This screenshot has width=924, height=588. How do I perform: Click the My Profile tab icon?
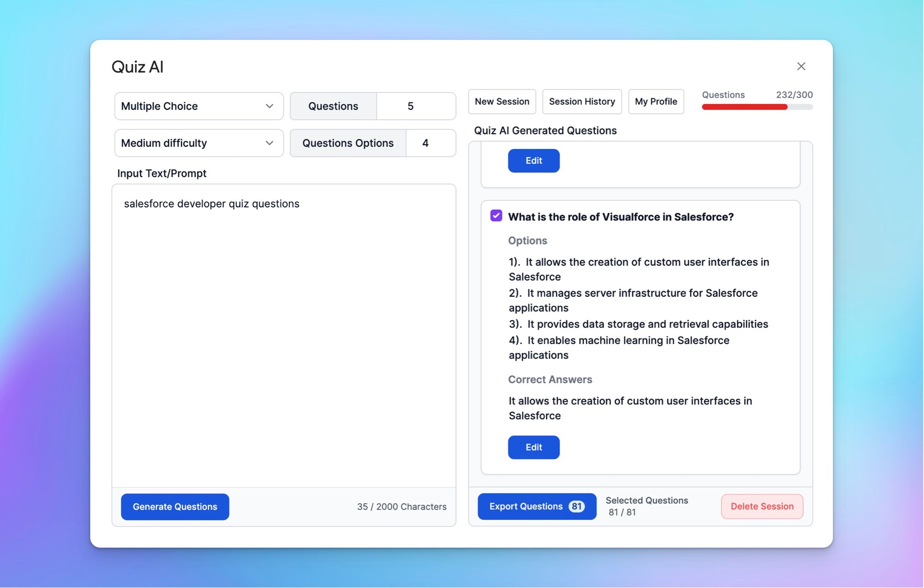coord(655,101)
